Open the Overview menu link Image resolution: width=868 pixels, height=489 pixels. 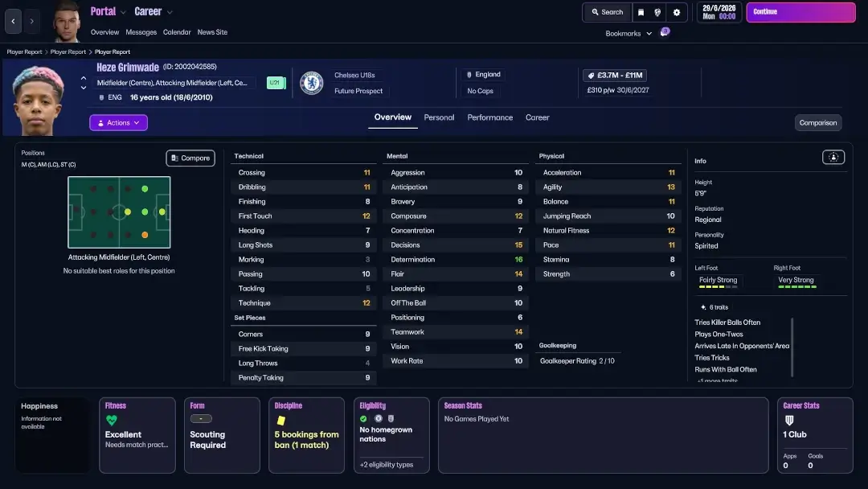click(104, 32)
